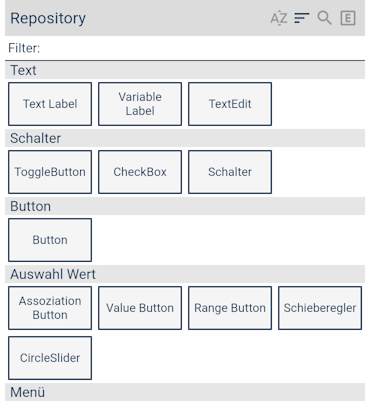Sort repository alphabetically with AZ icon
The width and height of the screenshot is (369, 401).
279,18
